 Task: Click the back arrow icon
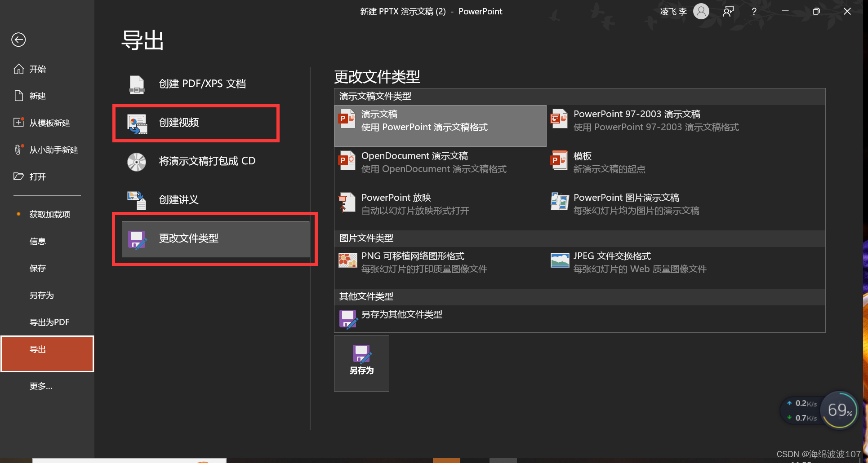point(18,40)
